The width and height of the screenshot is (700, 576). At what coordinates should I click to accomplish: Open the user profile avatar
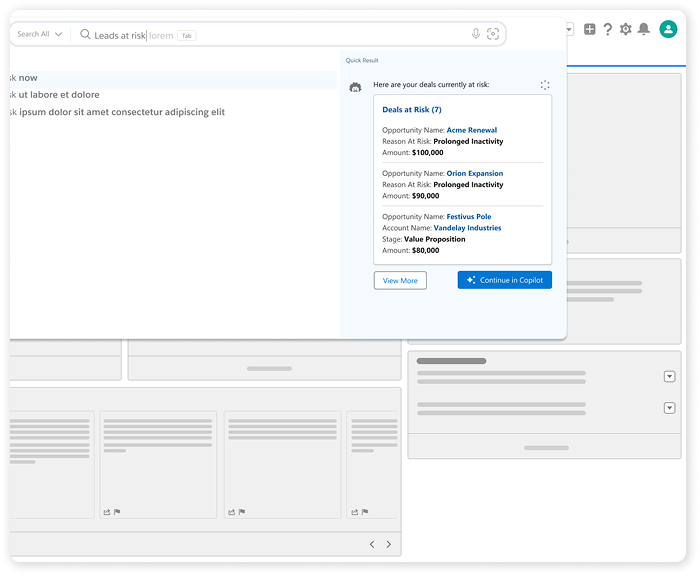pyautogui.click(x=668, y=29)
